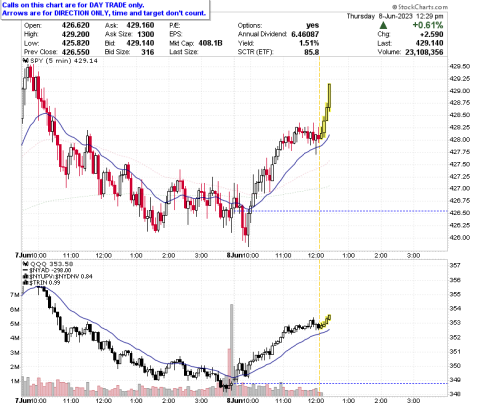Click the EPS label
The width and height of the screenshot is (480, 406).
(175, 34)
